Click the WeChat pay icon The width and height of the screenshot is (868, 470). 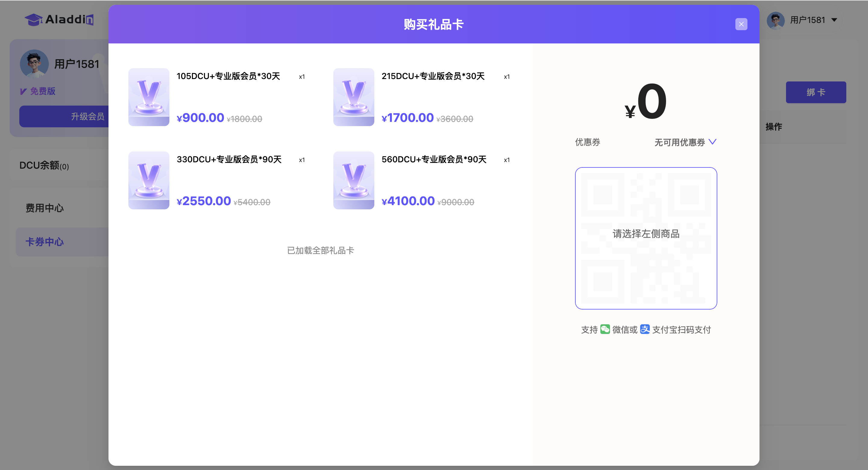(605, 329)
